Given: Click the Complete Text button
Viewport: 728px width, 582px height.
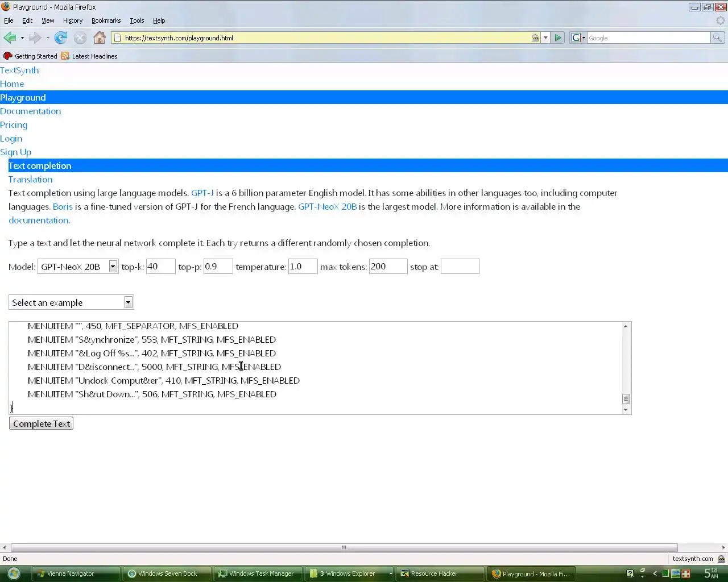Looking at the screenshot, I should 41,424.
